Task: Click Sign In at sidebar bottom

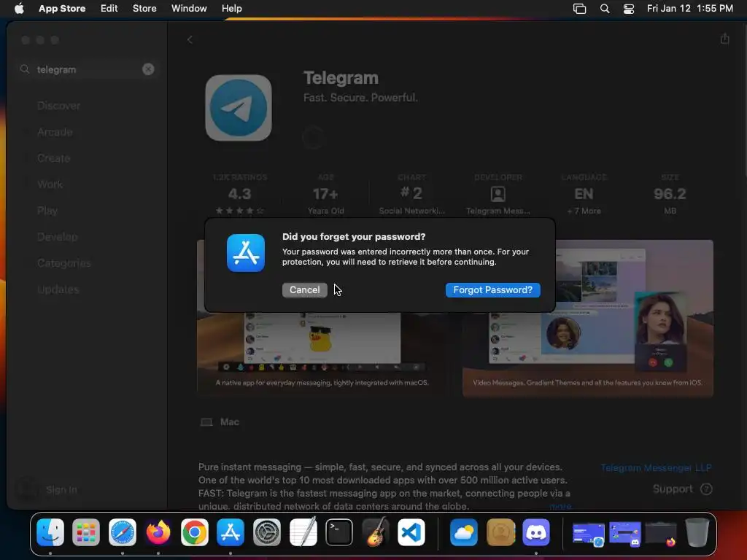Action: point(61,489)
